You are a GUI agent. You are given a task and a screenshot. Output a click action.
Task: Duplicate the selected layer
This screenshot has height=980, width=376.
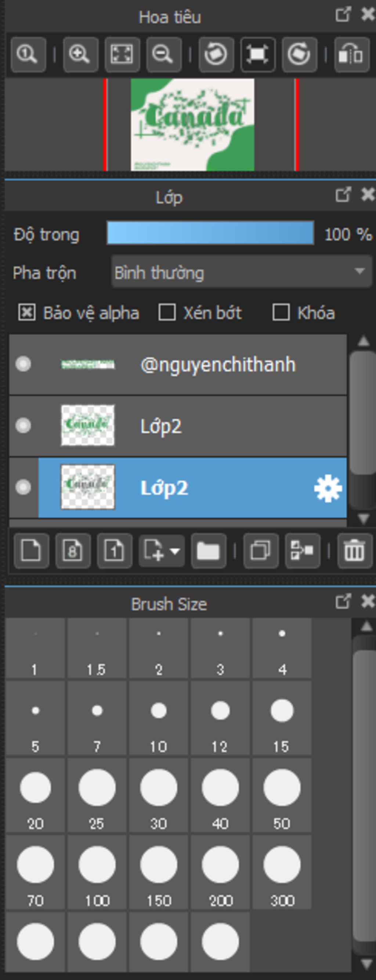tap(261, 550)
